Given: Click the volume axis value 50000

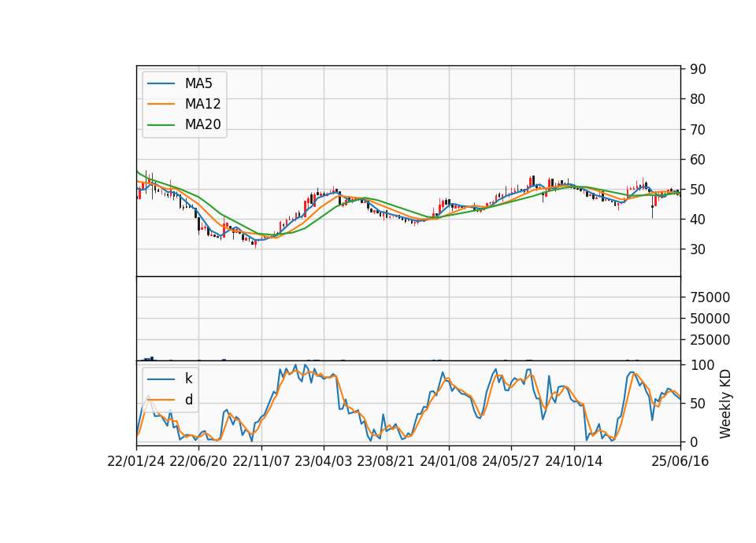Looking at the screenshot, I should point(710,319).
